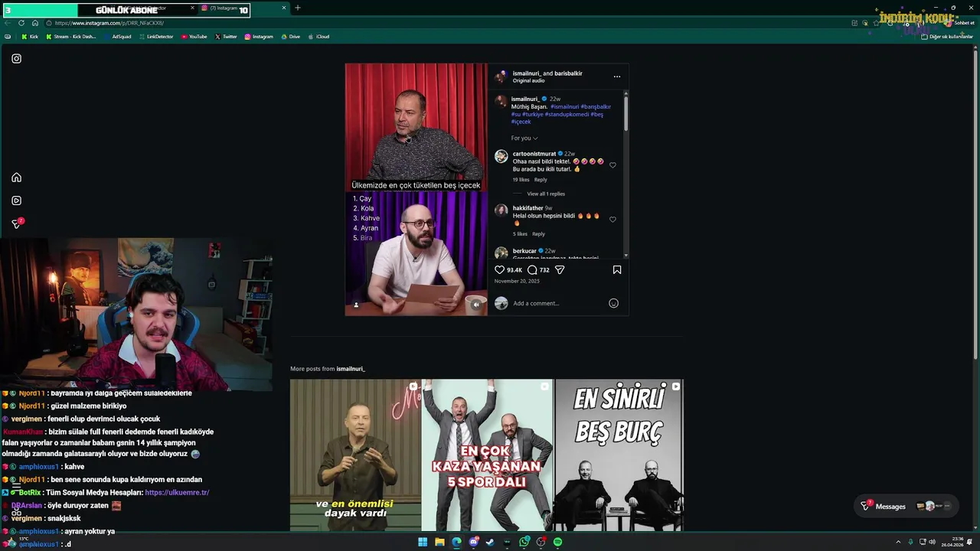Open the post's three-dot more options

(617, 77)
